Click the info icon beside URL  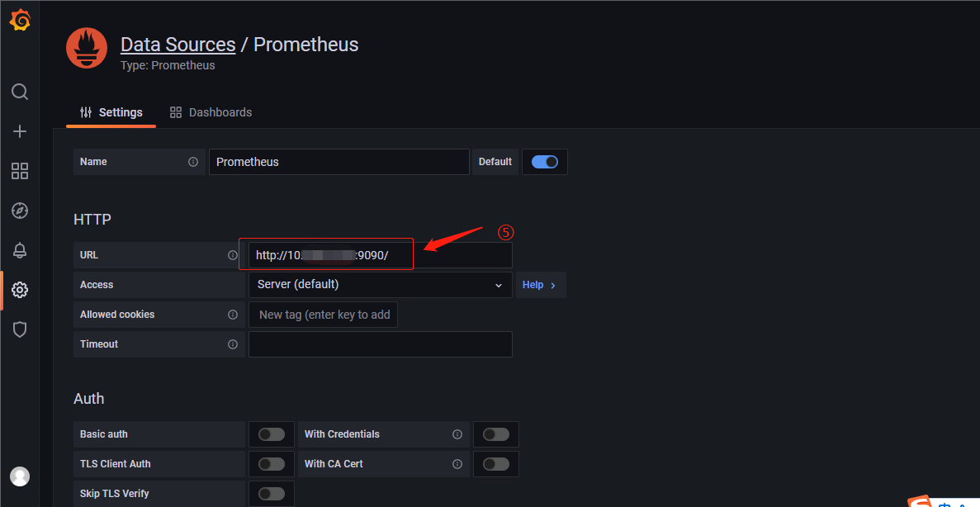233,255
